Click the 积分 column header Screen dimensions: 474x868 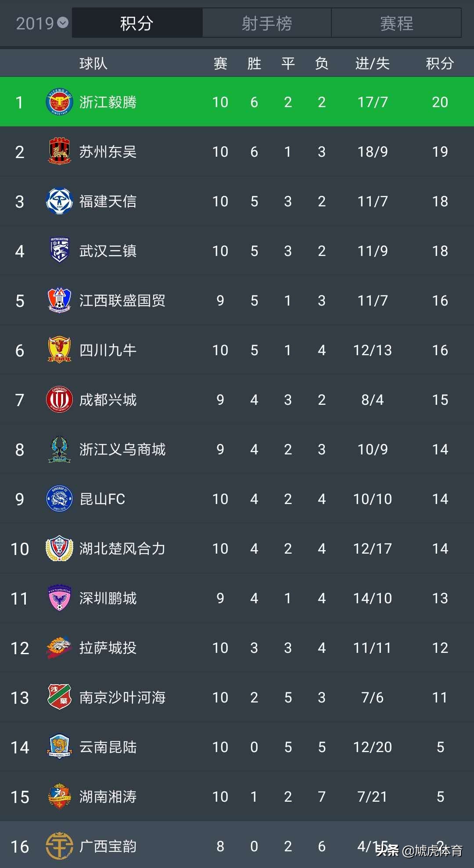click(440, 64)
